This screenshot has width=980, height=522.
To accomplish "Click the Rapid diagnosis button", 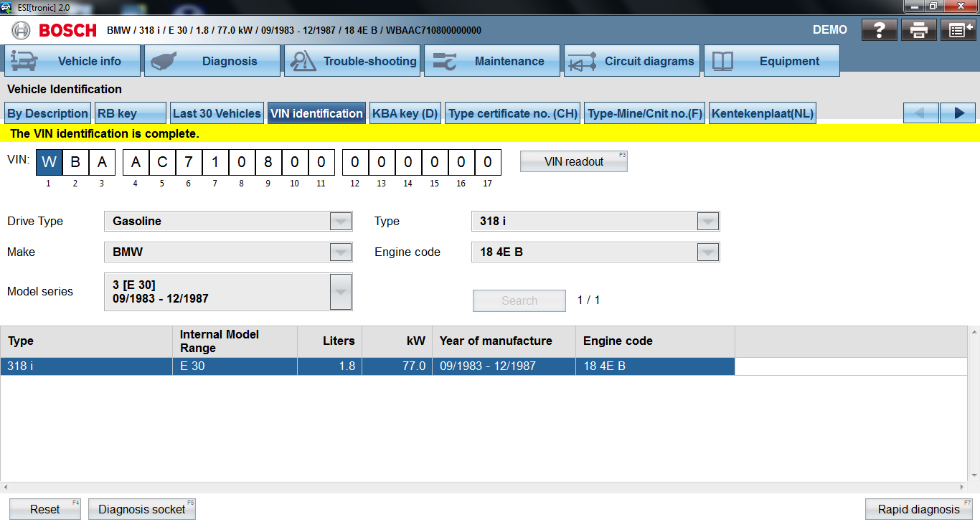I will (x=919, y=509).
